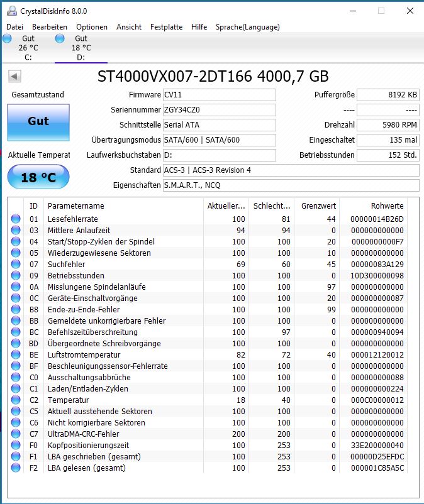Click raw value 00000014B26D
This screenshot has height=504, width=424.
coord(377,219)
